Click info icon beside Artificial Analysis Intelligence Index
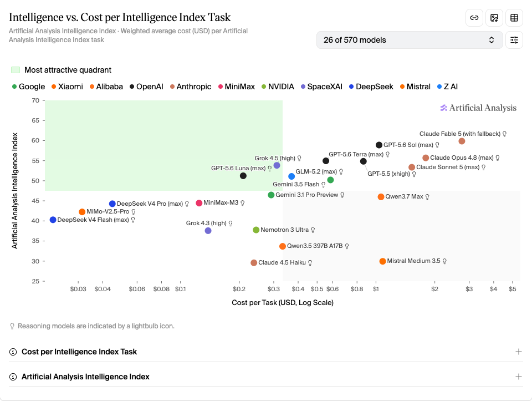This screenshot has height=401, width=532. (13, 377)
